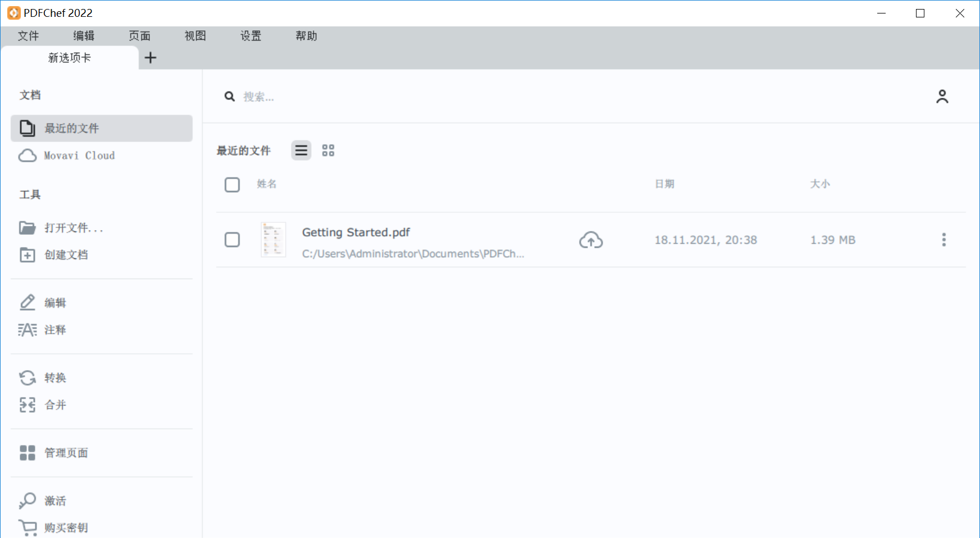Click the file path C:/Users\Administrator\Documents
980x538 pixels.
tap(413, 254)
